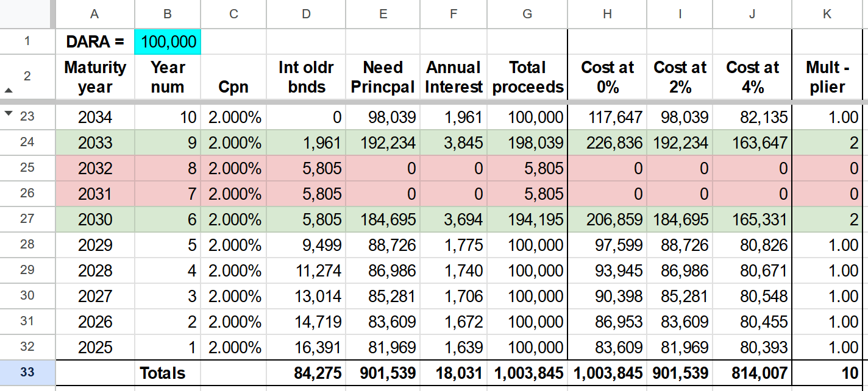
Task: Select the Cost at 0% cell 117,647
Action: tap(608, 117)
